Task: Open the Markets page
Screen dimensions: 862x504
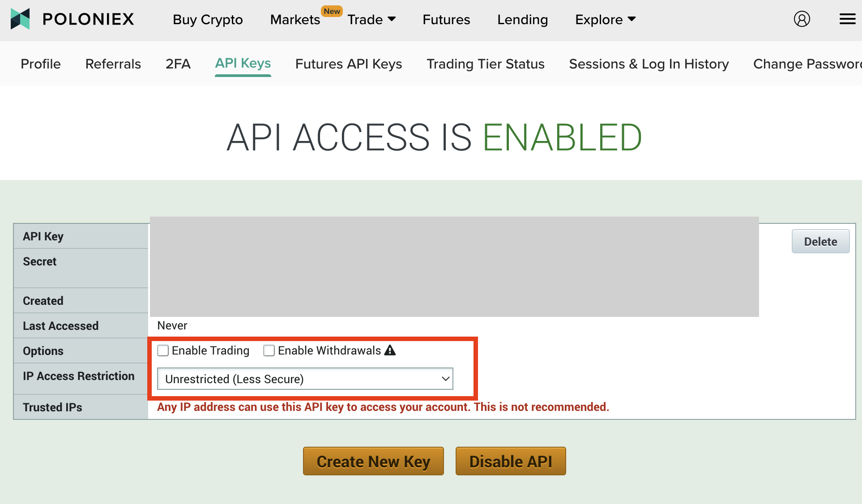Action: click(295, 20)
